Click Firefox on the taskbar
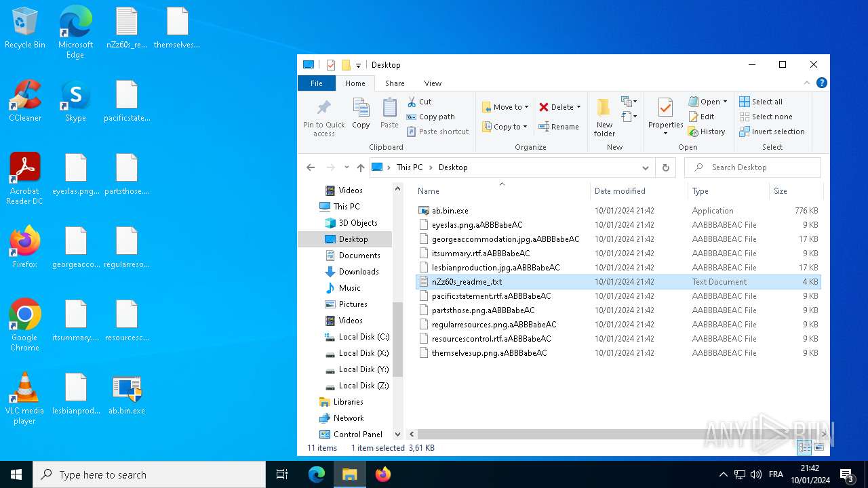This screenshot has width=868, height=488. [x=383, y=474]
